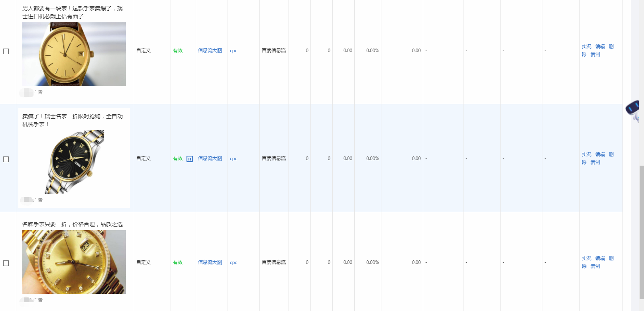The height and width of the screenshot is (311, 644).
Task: Copy the second ad with 复制
Action: tap(595, 162)
